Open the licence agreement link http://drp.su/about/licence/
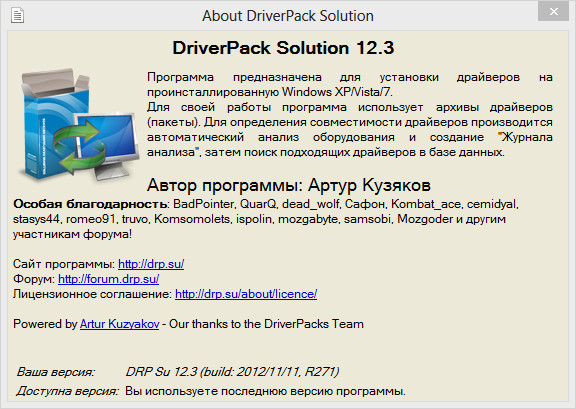This screenshot has width=576, height=409. point(246,294)
